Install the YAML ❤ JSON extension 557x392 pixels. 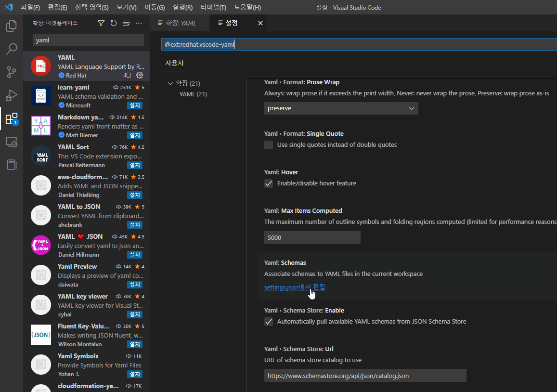tap(135, 255)
